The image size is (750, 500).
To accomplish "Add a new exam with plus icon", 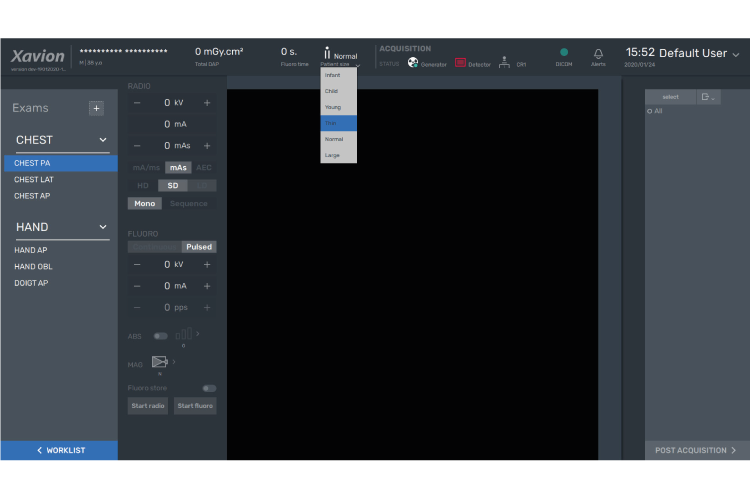I will pos(96,108).
